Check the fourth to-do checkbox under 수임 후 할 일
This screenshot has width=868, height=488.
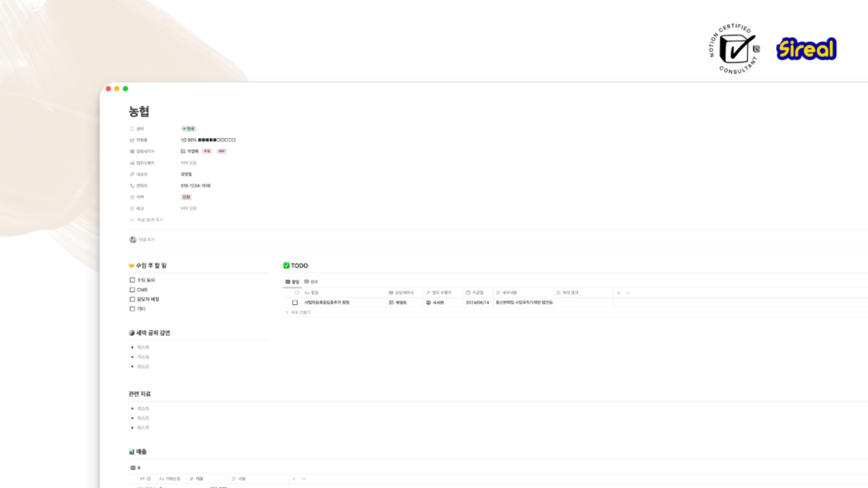pos(132,308)
